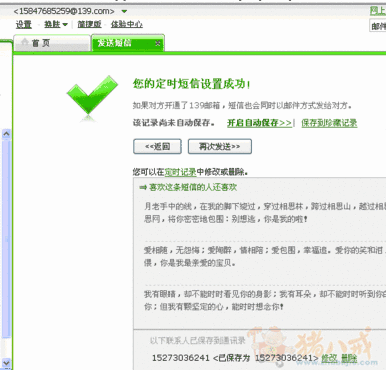Open the 设置 settings link
This screenshot has height=370, width=386.
(24, 24)
